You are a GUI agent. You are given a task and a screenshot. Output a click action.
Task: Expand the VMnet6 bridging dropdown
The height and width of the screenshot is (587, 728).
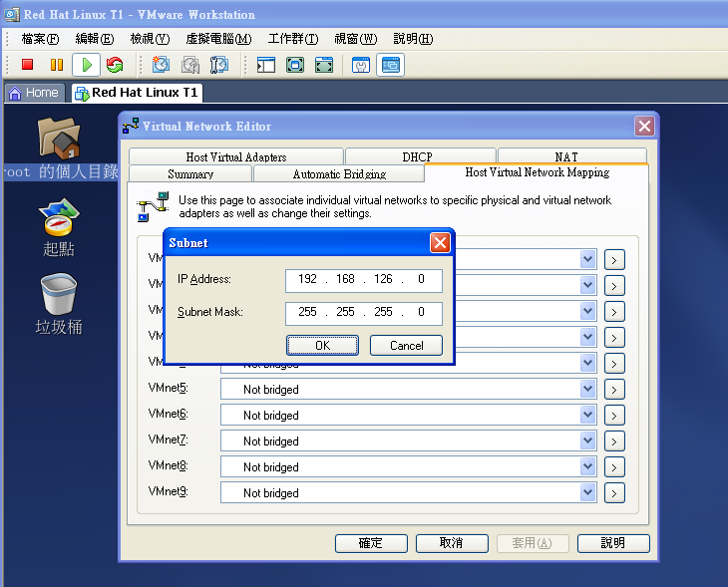coord(587,415)
